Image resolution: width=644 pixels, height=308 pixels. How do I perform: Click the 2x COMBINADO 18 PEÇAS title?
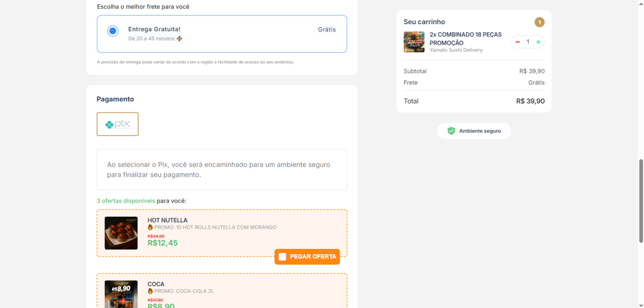466,38
